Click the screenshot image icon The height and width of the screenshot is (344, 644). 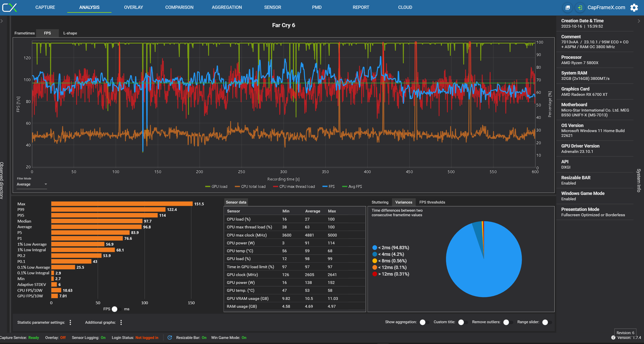pyautogui.click(x=568, y=8)
